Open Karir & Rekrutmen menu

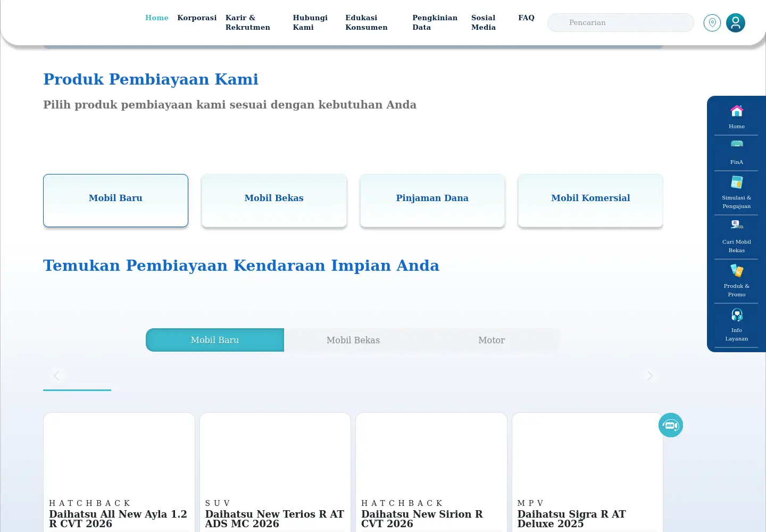(x=248, y=22)
